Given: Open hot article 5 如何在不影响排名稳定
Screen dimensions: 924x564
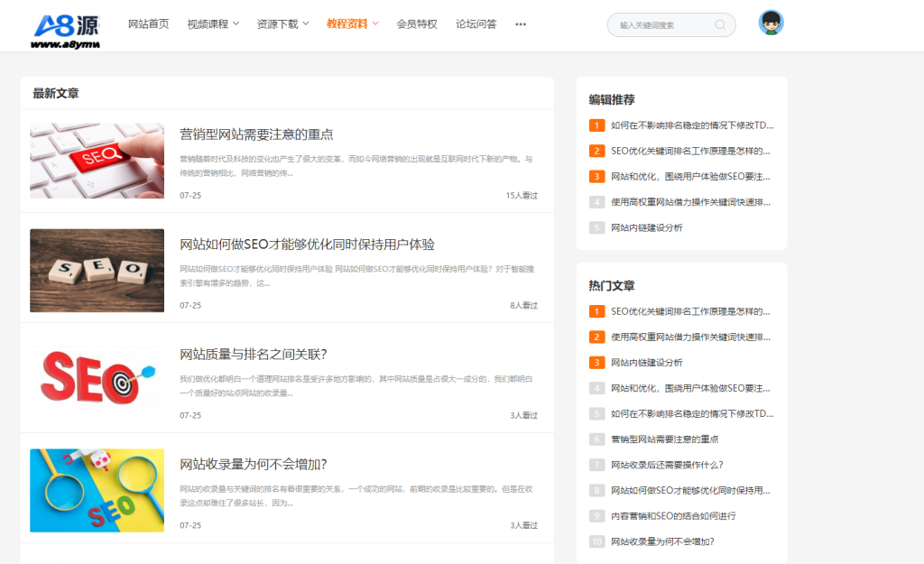Looking at the screenshot, I should [x=692, y=413].
